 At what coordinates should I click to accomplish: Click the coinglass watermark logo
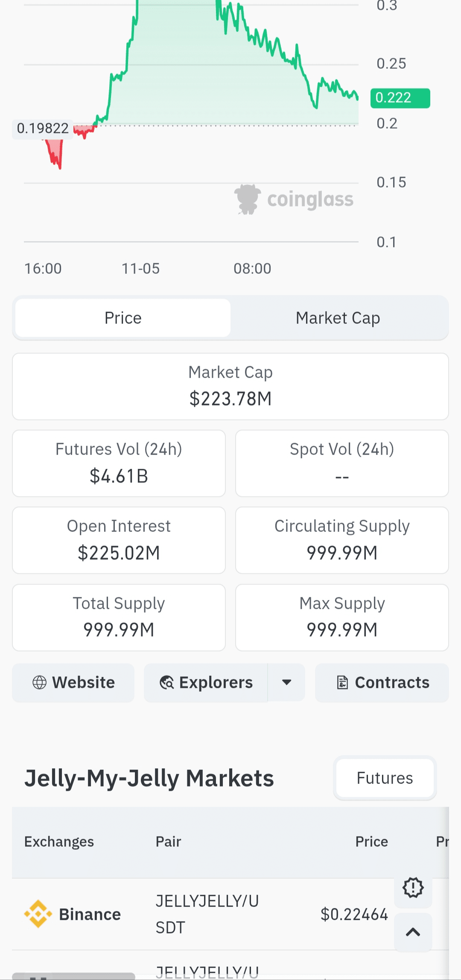[x=294, y=199]
